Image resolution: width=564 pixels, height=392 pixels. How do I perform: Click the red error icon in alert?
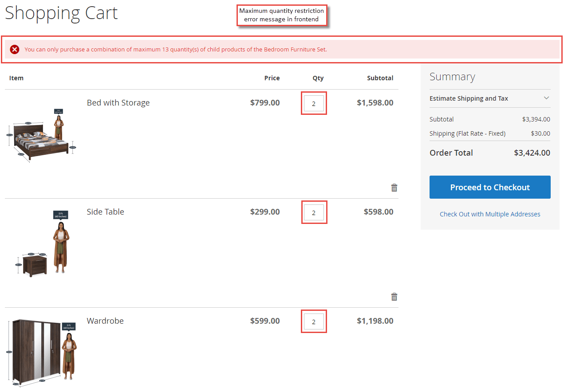click(15, 49)
